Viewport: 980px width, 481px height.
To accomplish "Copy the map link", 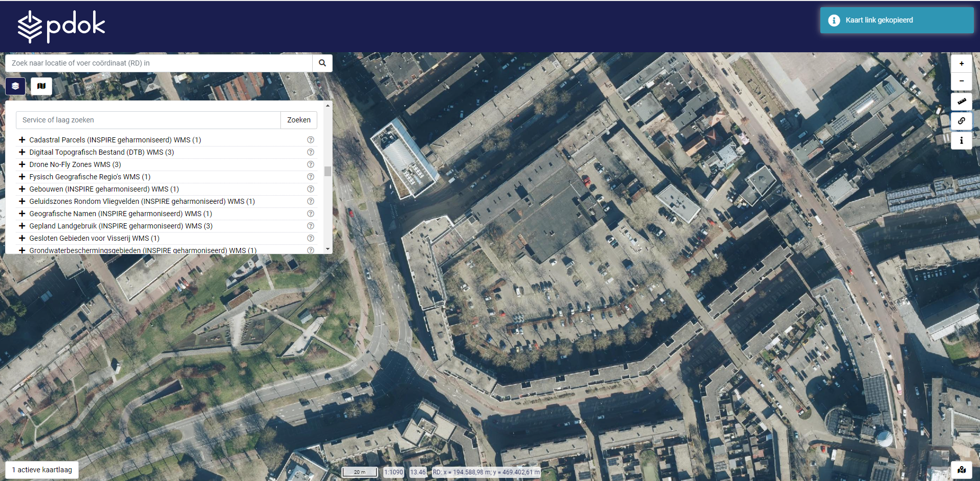I will (961, 121).
